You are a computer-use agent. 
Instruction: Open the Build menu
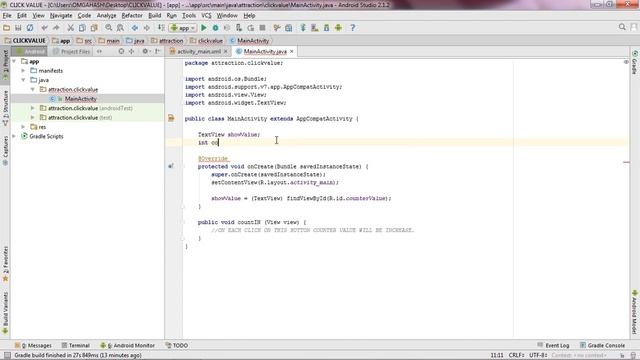(x=154, y=16)
